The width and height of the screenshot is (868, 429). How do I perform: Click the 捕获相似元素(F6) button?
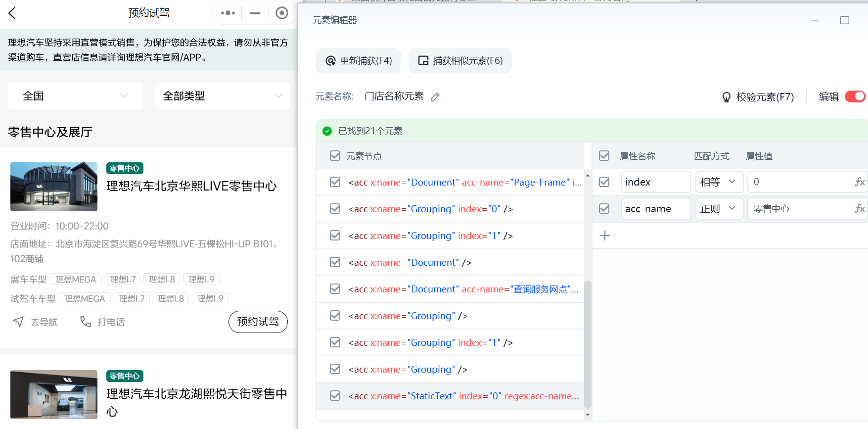(460, 61)
